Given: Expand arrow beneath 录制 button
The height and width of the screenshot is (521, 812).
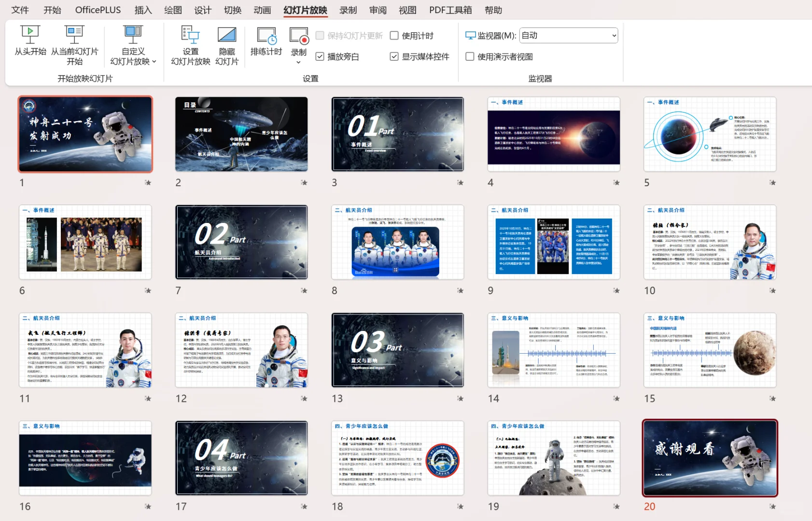Looking at the screenshot, I should (298, 62).
